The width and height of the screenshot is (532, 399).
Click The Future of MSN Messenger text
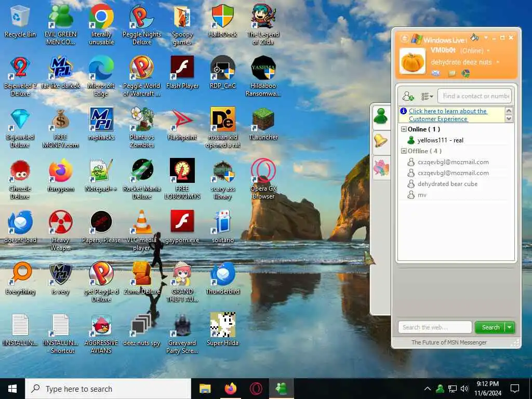pos(449,342)
